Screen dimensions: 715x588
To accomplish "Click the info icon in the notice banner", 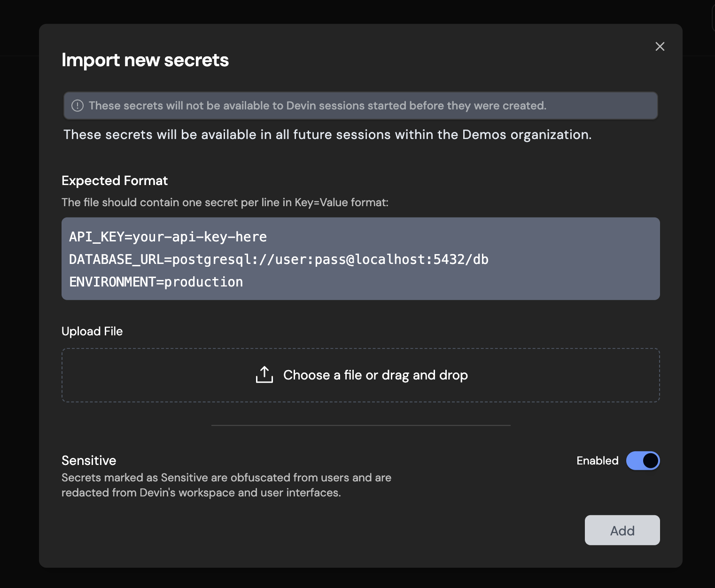I will (77, 106).
